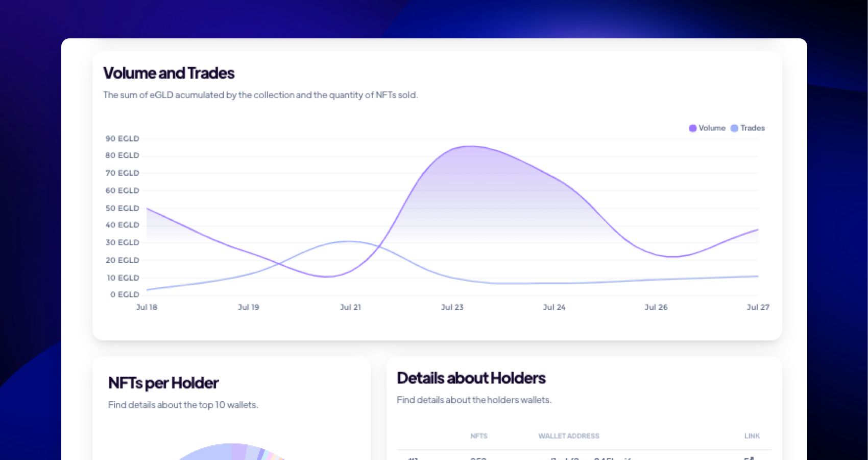The height and width of the screenshot is (460, 868).
Task: Select the Jul 18 x-axis label
Action: tap(147, 307)
